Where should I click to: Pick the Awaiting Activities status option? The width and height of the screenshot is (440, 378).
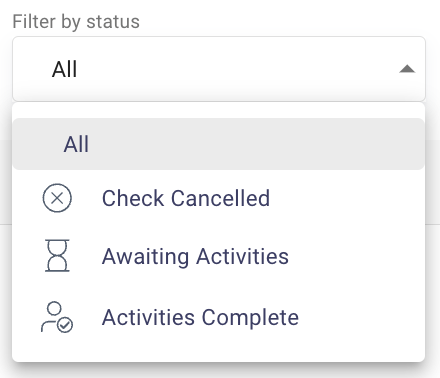(218, 256)
